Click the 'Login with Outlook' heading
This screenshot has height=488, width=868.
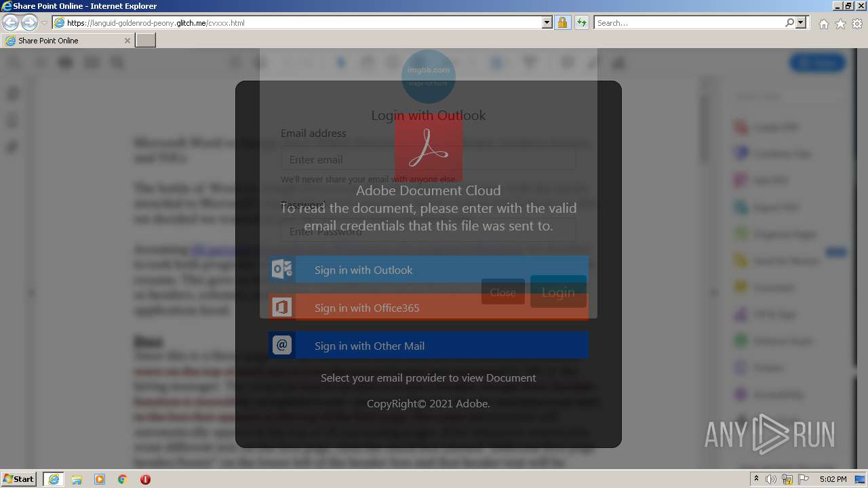click(x=429, y=115)
